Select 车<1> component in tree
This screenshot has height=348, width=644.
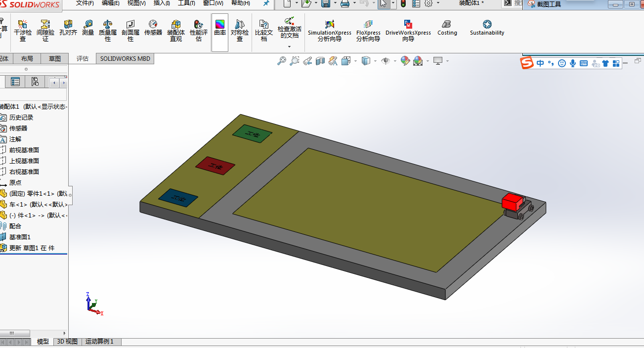click(38, 205)
